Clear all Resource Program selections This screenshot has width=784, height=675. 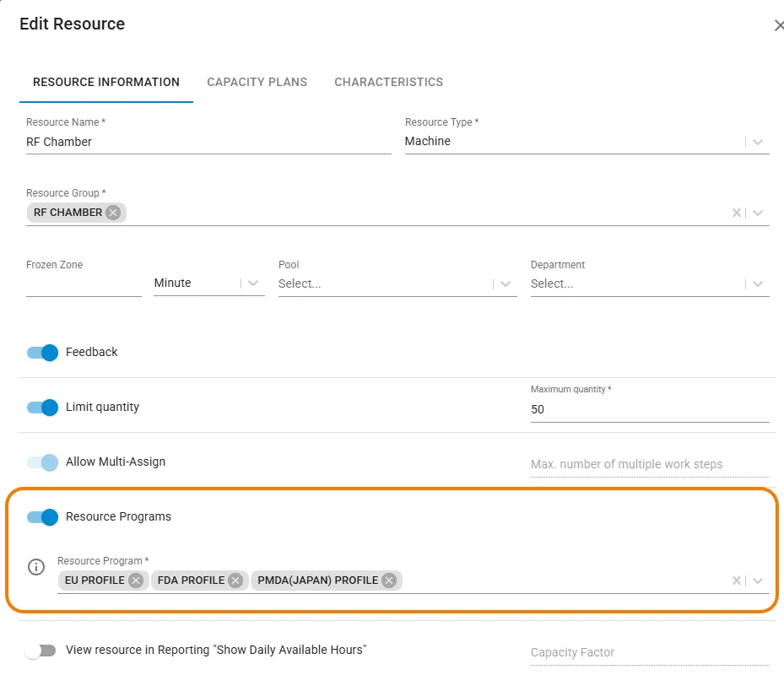click(737, 580)
